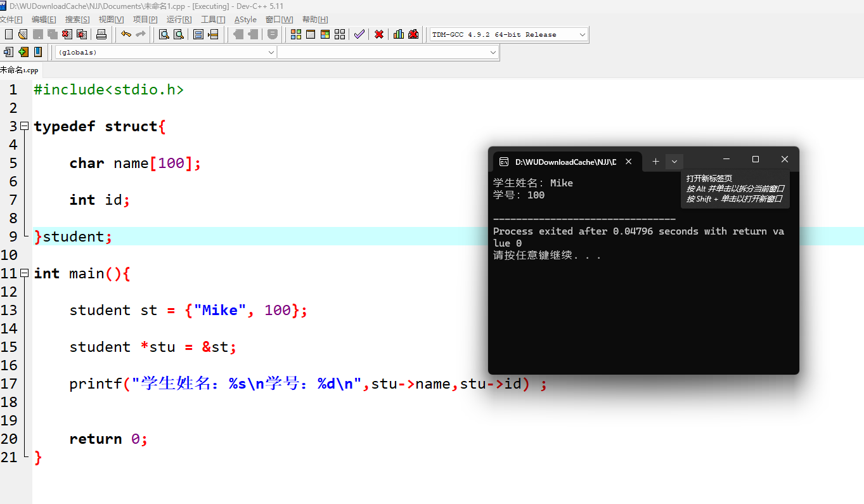Click the Close file toolbar icon
Viewport: 864px width, 504px height.
(67, 34)
